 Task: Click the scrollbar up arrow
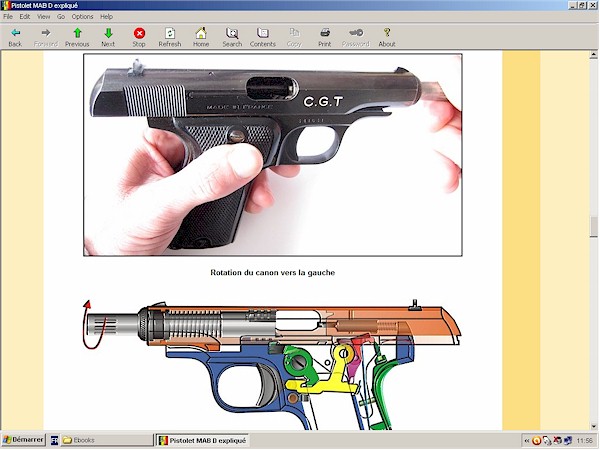594,55
